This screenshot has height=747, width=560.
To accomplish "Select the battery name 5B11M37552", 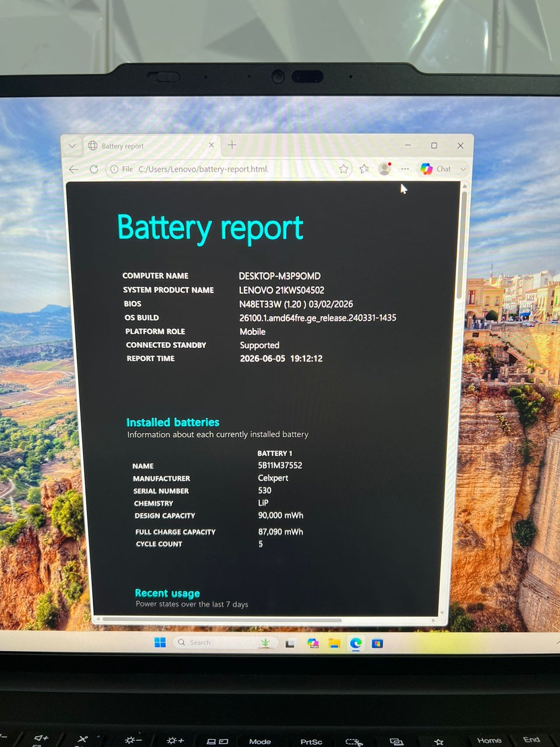I will pyautogui.click(x=280, y=466).
